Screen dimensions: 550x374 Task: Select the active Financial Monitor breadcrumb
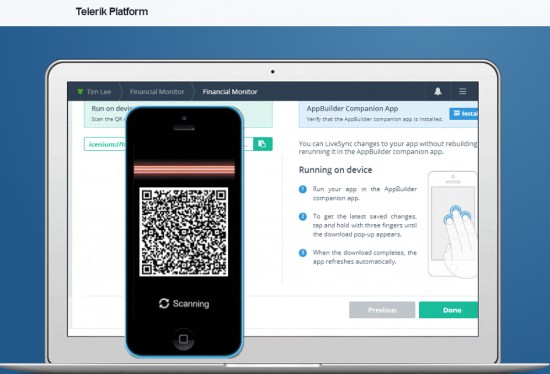point(230,92)
